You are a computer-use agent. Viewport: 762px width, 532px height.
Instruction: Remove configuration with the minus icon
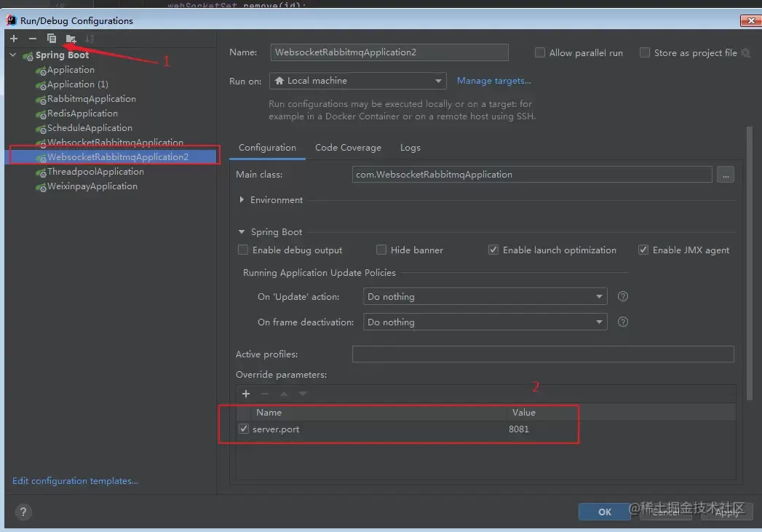click(x=33, y=39)
